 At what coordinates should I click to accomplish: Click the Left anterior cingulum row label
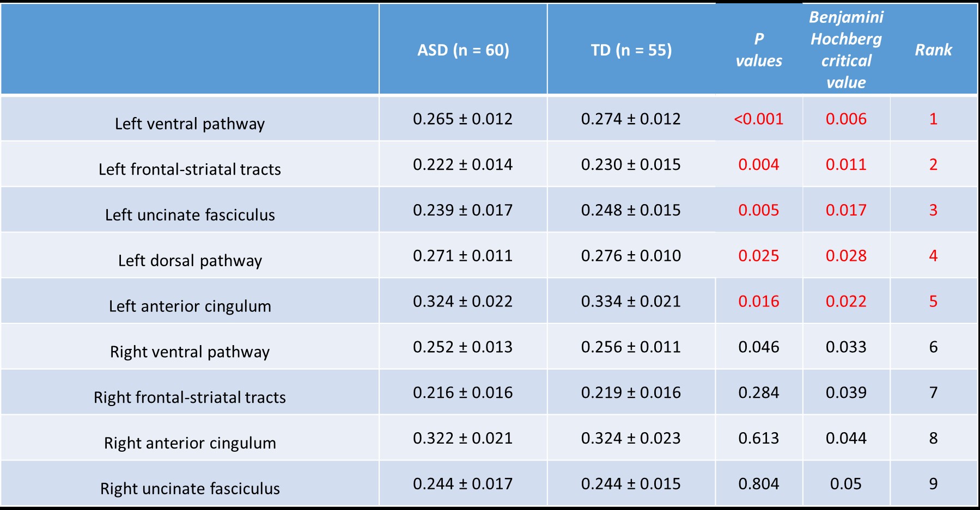point(190,306)
